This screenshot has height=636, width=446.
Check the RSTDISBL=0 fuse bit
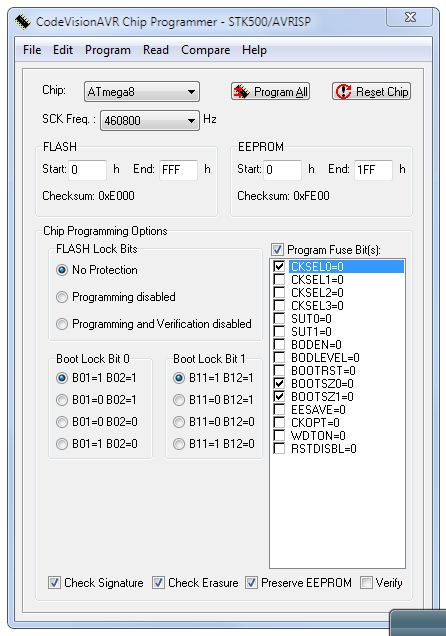(x=279, y=448)
